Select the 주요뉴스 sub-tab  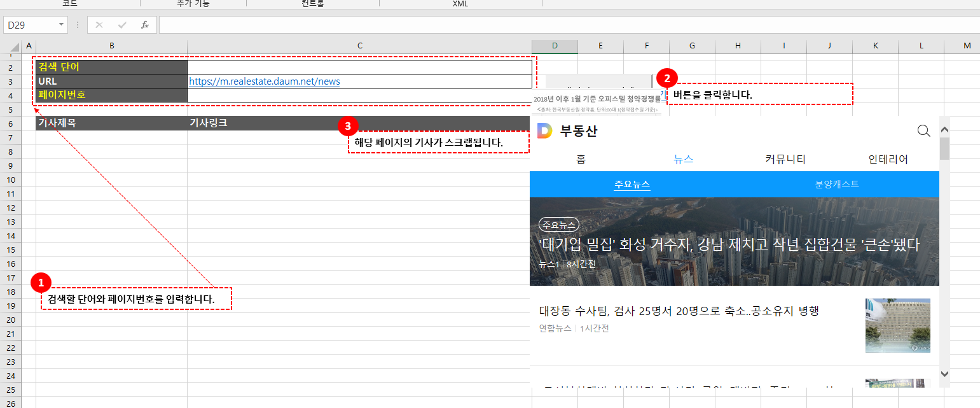632,185
